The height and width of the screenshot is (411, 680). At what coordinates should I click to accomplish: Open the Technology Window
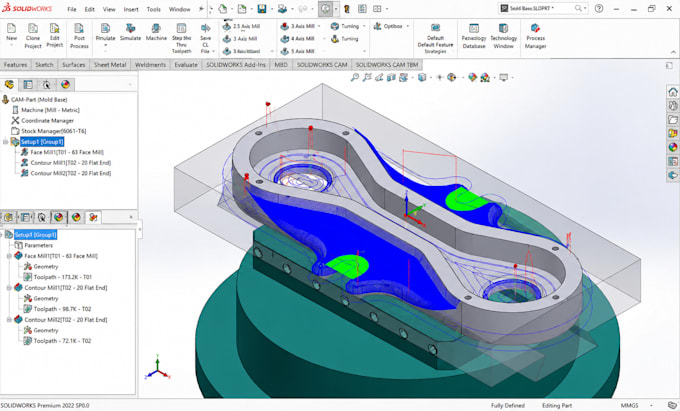(503, 36)
